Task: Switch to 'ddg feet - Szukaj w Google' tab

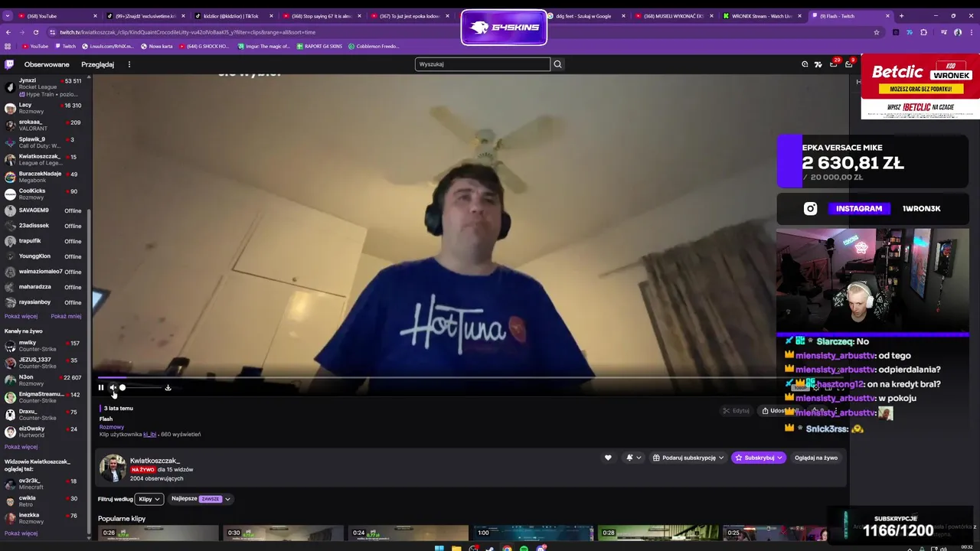Action: pyautogui.click(x=586, y=16)
